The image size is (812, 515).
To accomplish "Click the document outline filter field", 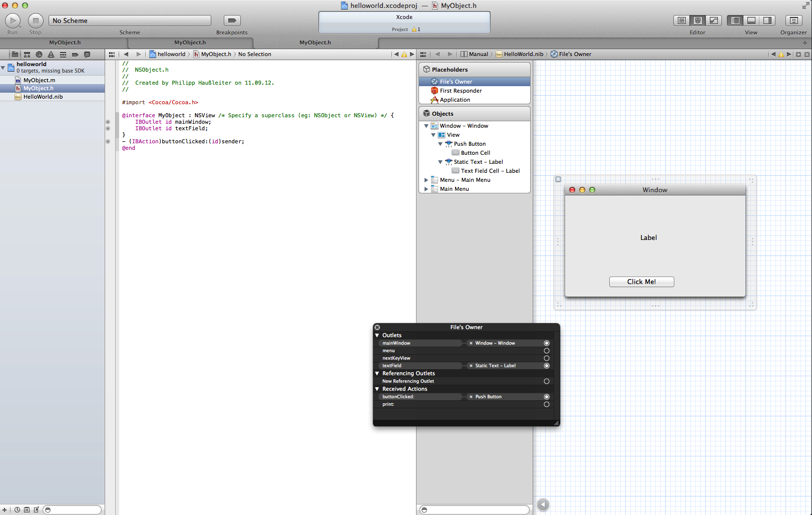I will pyautogui.click(x=475, y=510).
